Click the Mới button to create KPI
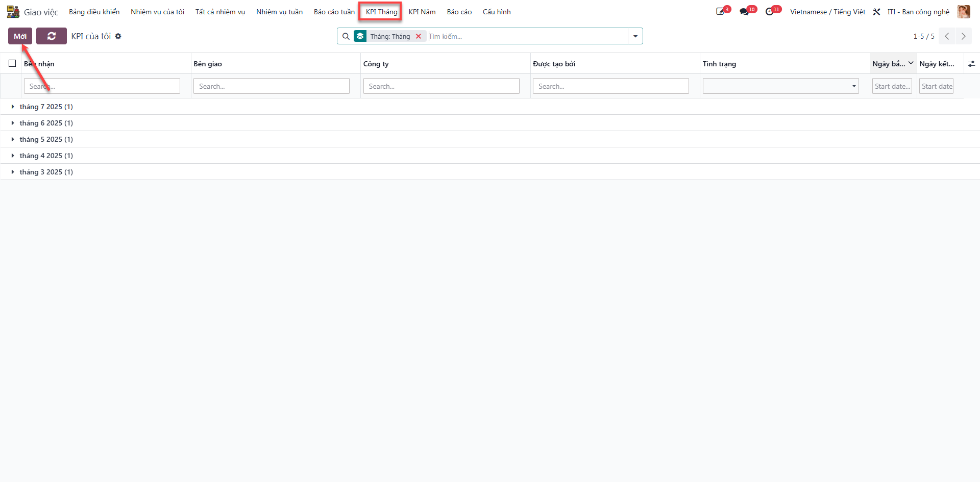This screenshot has width=980, height=482. [20, 36]
